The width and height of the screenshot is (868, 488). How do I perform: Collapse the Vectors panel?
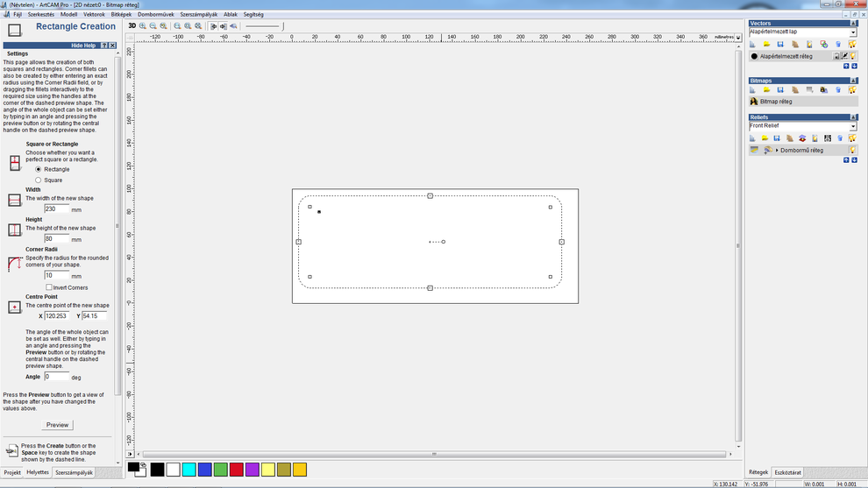(853, 24)
